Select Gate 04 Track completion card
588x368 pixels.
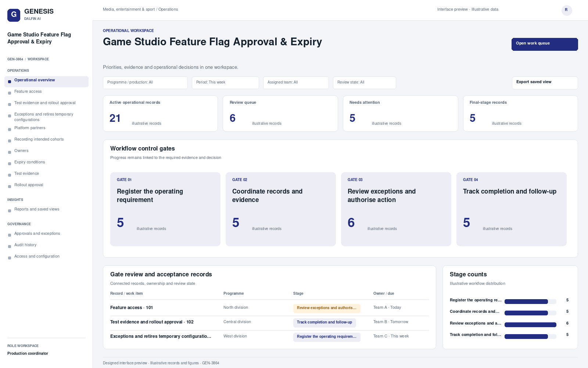click(x=512, y=209)
